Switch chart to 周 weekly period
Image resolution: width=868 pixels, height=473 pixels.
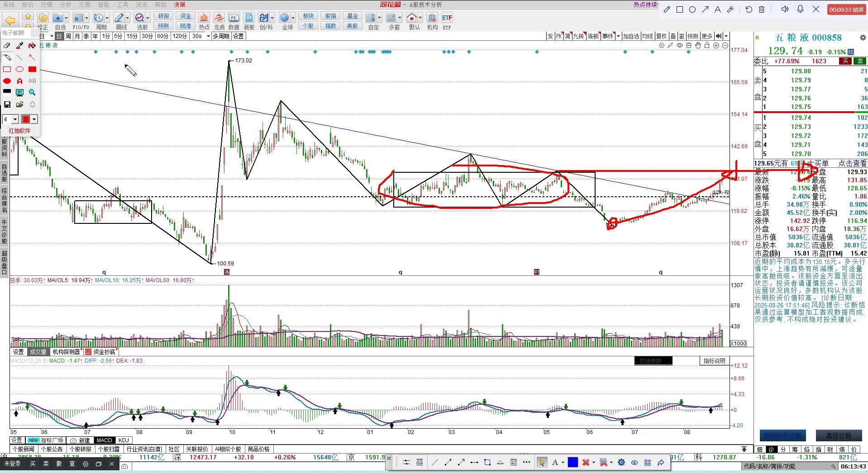click(x=68, y=36)
